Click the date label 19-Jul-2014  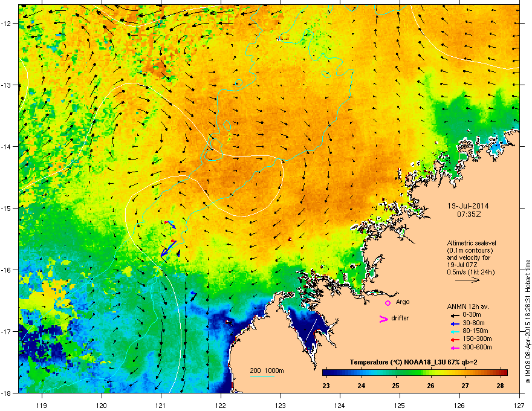click(x=468, y=206)
